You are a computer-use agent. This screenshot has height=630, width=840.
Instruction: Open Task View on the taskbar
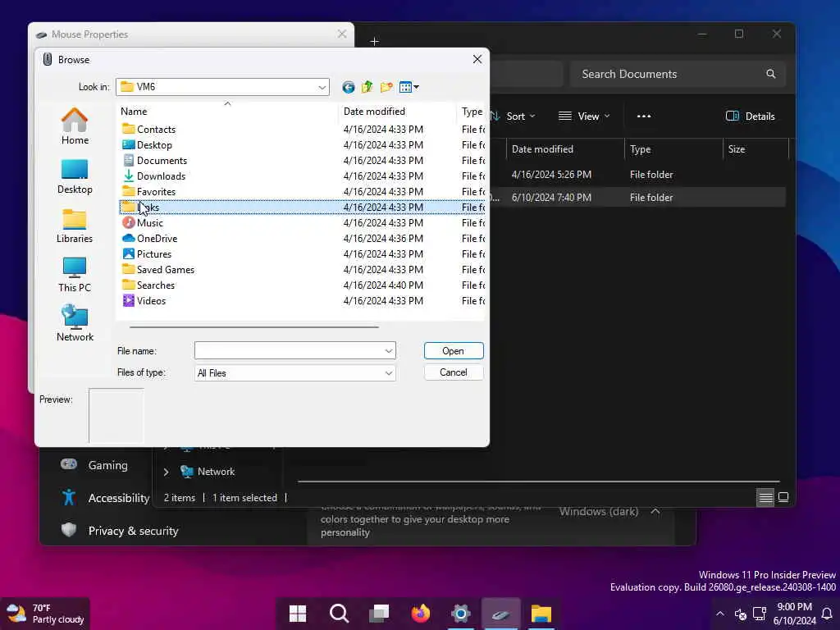pyautogui.click(x=379, y=614)
